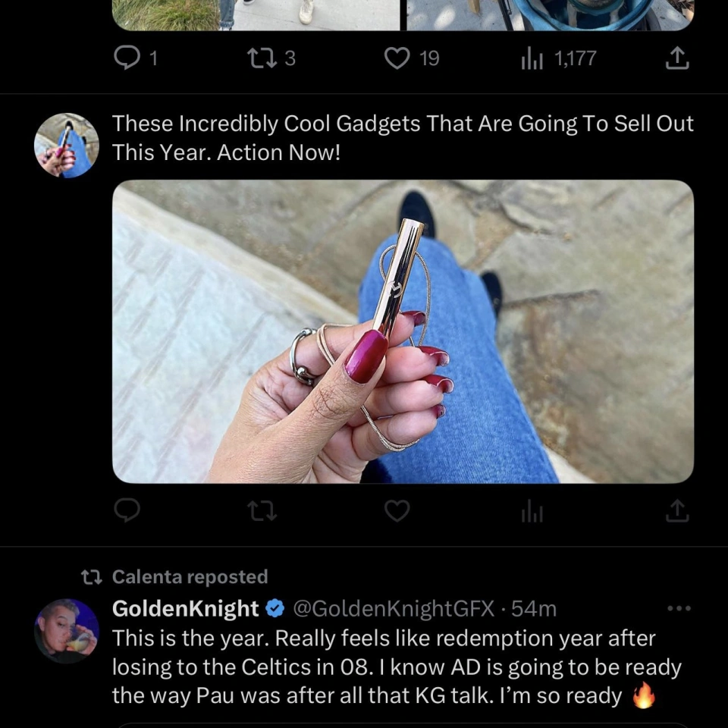
Task: Open GoldenKnight's tweet about redemption year
Action: [x=394, y=667]
